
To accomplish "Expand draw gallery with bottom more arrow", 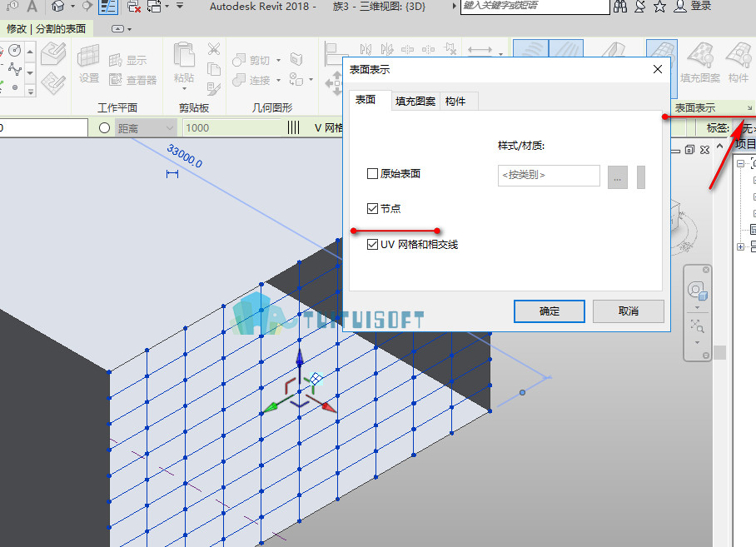I will pyautogui.click(x=30, y=91).
